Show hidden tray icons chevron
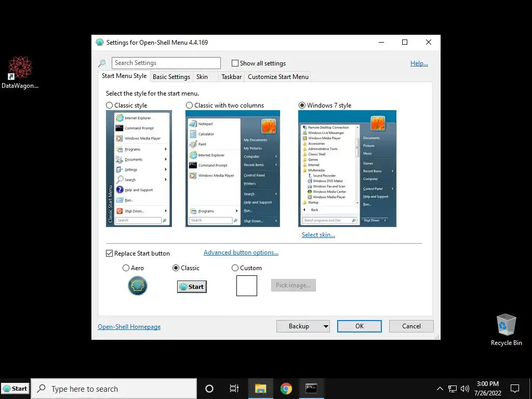This screenshot has height=399, width=532. pos(440,389)
